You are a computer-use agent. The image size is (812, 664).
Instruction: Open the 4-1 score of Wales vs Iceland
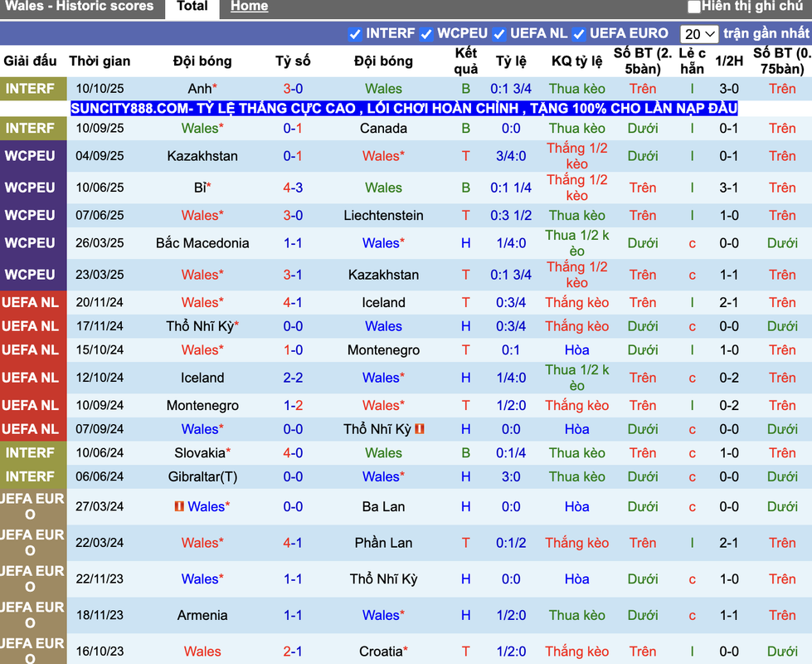click(x=293, y=303)
